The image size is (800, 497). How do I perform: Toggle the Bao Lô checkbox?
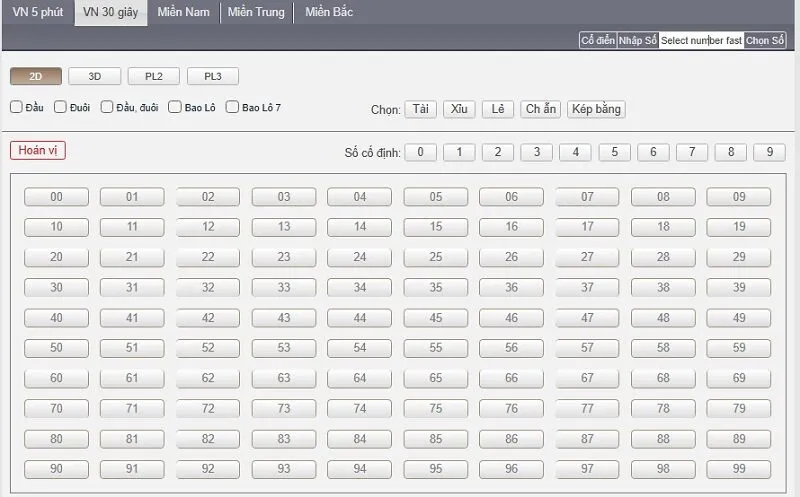pyautogui.click(x=175, y=107)
